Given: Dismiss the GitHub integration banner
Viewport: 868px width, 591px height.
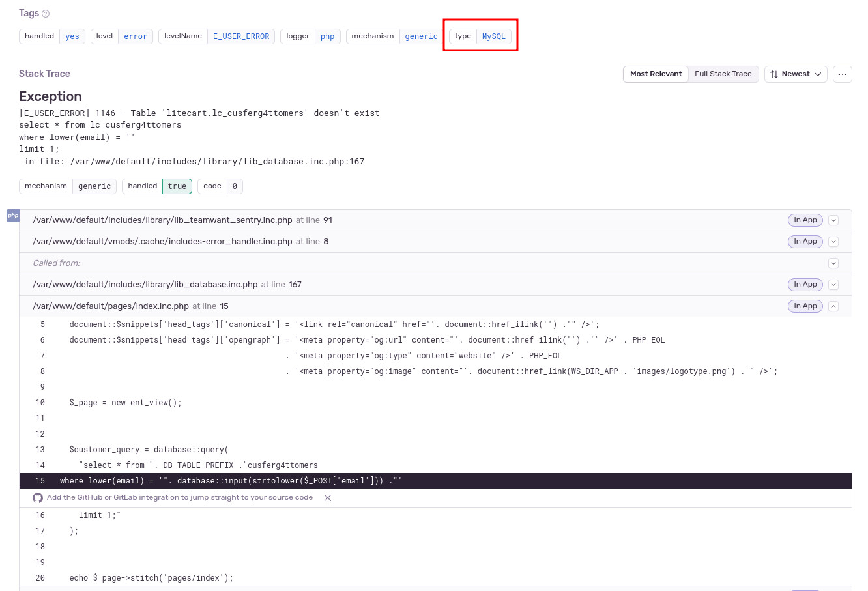Looking at the screenshot, I should [x=328, y=498].
